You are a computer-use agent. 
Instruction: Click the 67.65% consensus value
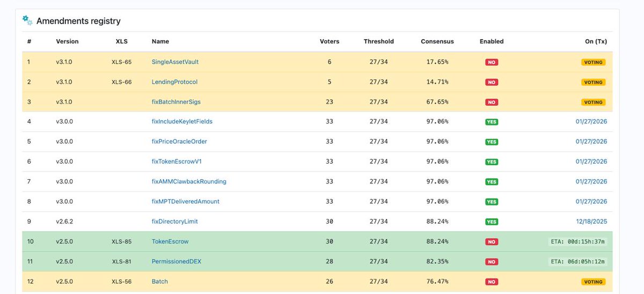coord(437,102)
